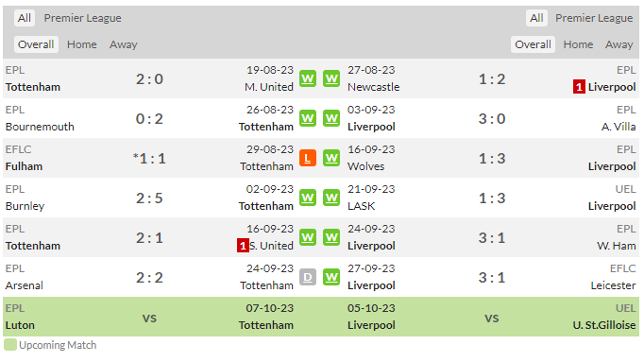Click the grey D badge for Arsenal match
This screenshot has height=362, width=644.
point(308,277)
